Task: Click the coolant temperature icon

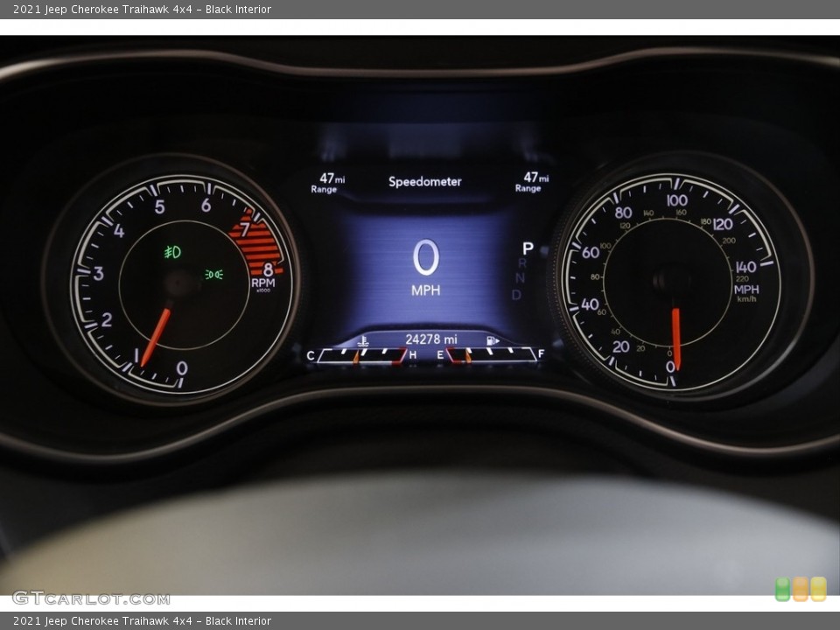Action: 363,340
